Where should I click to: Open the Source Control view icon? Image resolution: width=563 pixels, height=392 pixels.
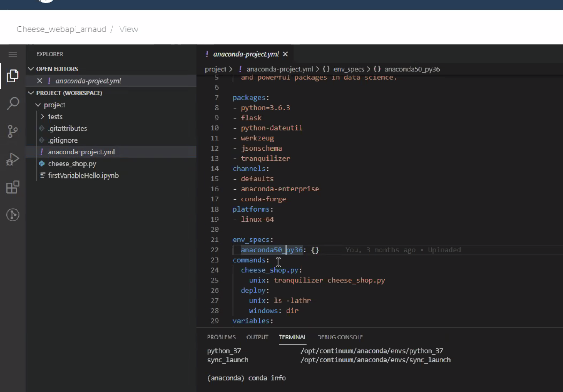point(13,131)
